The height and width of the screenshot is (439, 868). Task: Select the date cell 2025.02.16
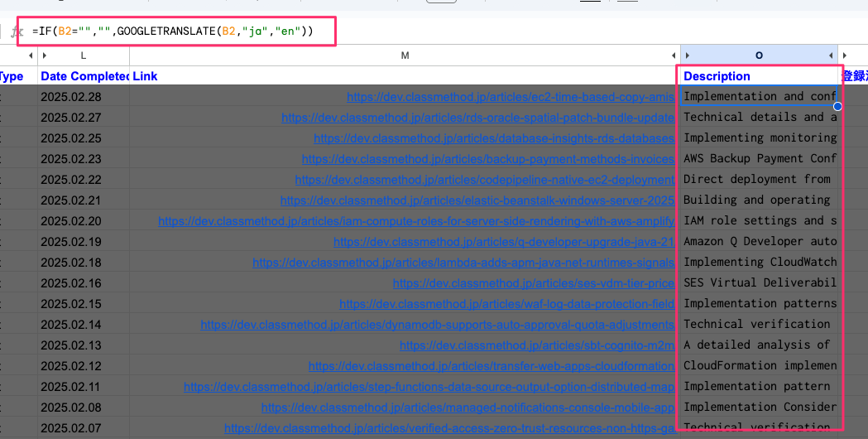(x=84, y=283)
